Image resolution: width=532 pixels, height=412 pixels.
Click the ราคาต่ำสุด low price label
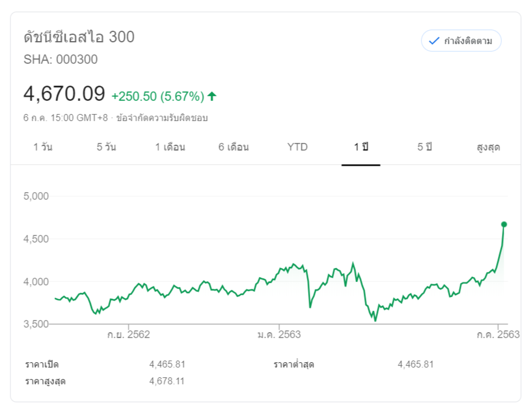[x=294, y=365]
